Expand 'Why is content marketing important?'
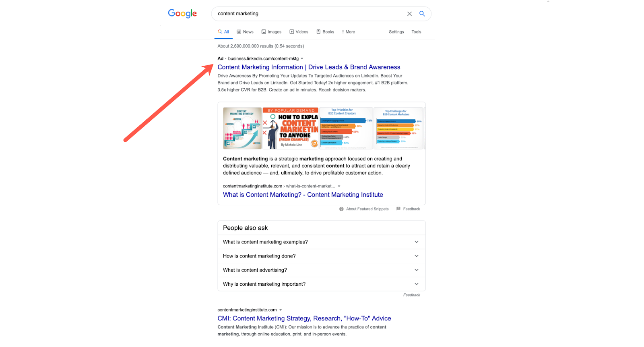Viewport: 644px width, 347px height. point(321,284)
